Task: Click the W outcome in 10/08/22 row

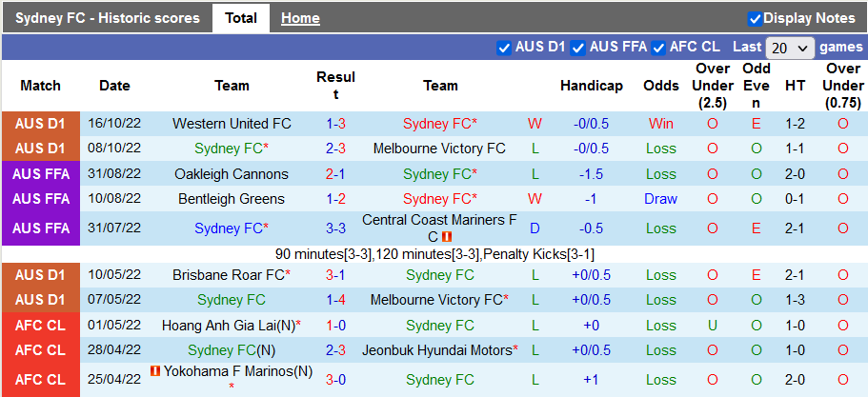Action: pyautogui.click(x=535, y=199)
